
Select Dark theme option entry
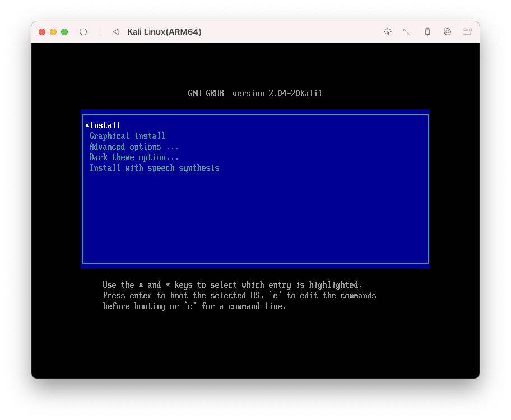coord(255,157)
